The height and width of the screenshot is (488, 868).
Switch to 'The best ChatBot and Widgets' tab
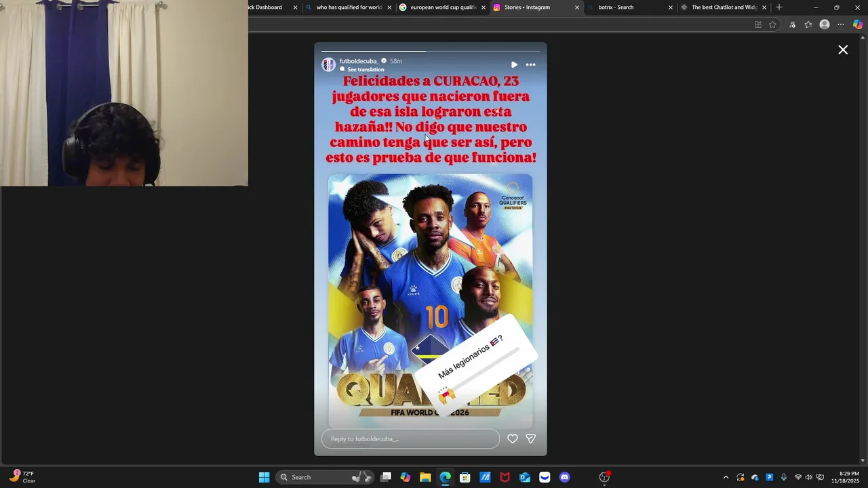[x=724, y=7]
